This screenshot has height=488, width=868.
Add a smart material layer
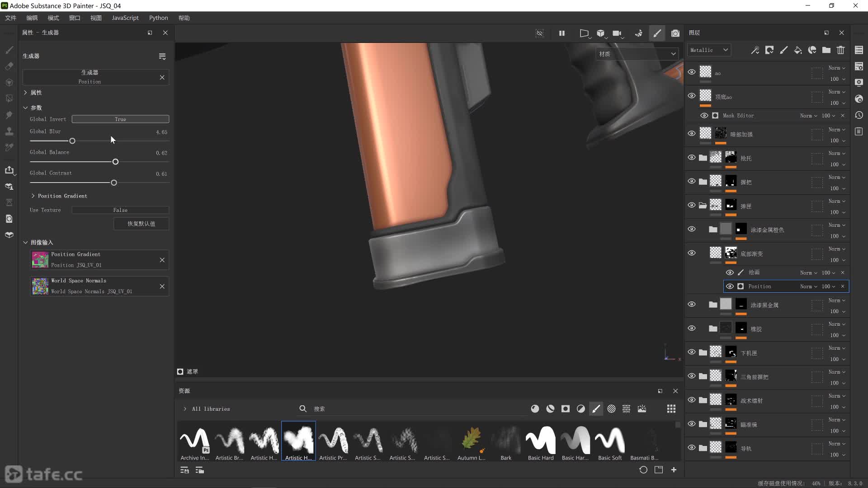click(x=812, y=50)
